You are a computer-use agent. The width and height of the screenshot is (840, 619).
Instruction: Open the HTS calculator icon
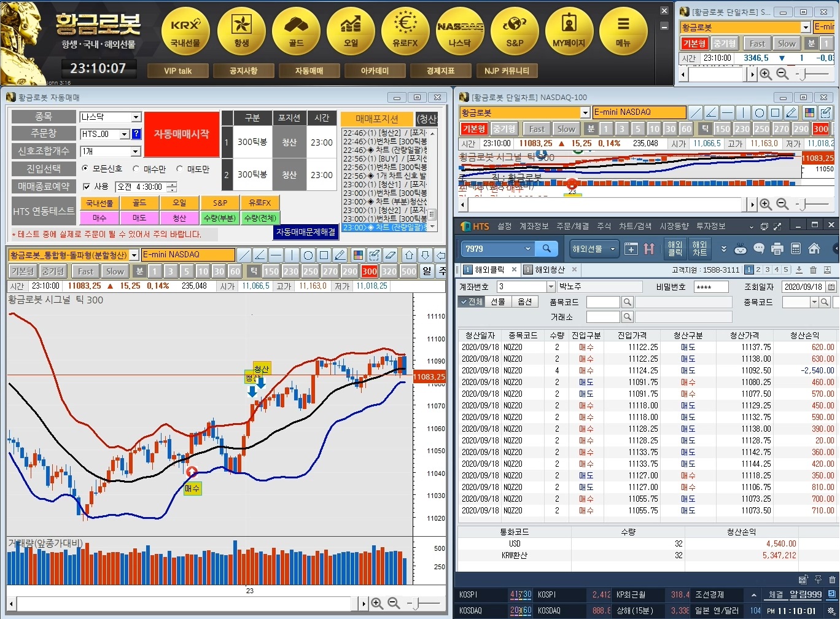[796, 249]
